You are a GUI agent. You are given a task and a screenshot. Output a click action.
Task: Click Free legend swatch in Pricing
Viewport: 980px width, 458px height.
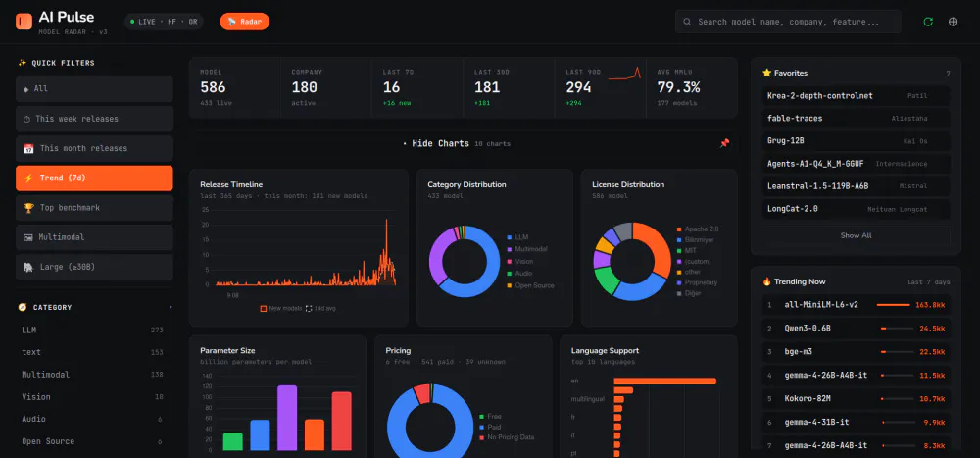(481, 417)
